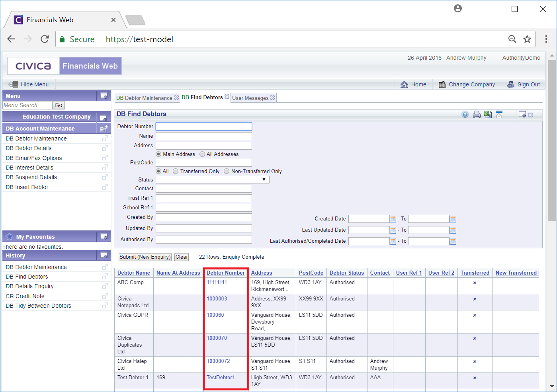The height and width of the screenshot is (392, 557).
Task: Sign Out of Financials Web
Action: pyautogui.click(x=524, y=84)
